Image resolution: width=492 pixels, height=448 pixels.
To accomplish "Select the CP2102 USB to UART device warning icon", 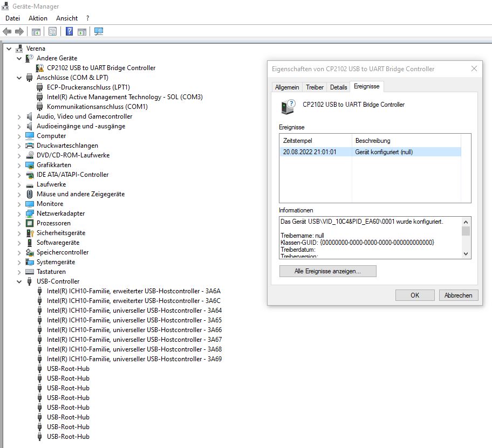I will pos(40,68).
